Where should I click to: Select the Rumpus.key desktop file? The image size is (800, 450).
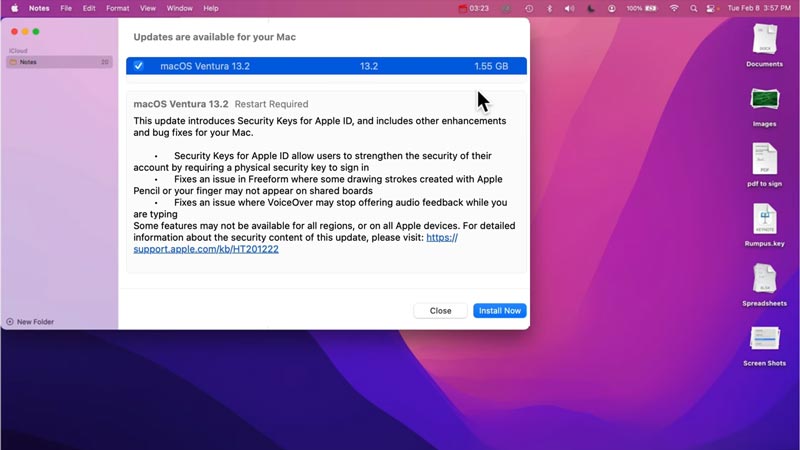764,225
